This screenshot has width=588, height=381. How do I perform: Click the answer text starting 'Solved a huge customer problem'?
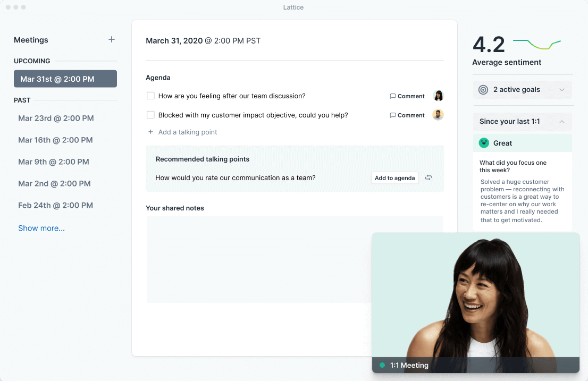click(522, 201)
